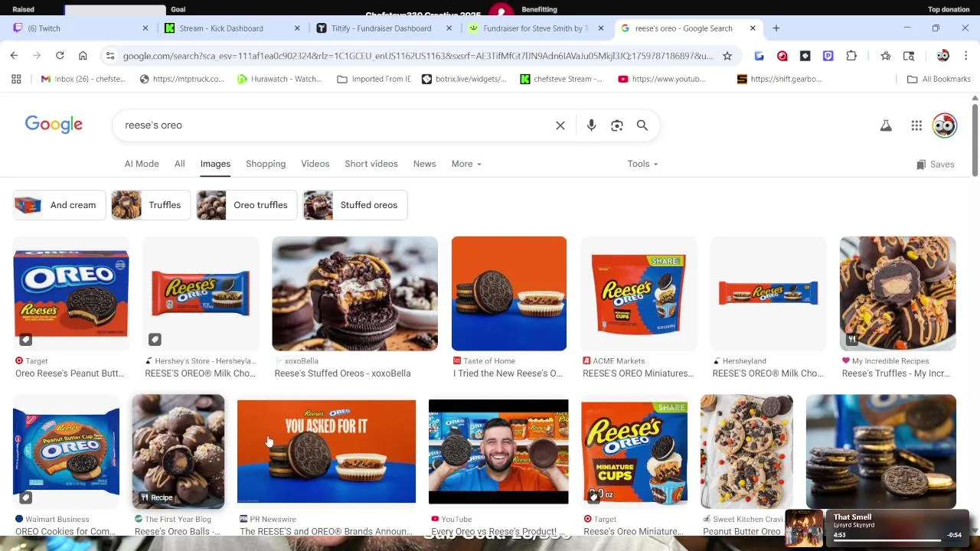This screenshot has width=980, height=551.
Task: Click 'REESE'S OREO® Milk Cho...' Hersheyland title
Action: 768,373
